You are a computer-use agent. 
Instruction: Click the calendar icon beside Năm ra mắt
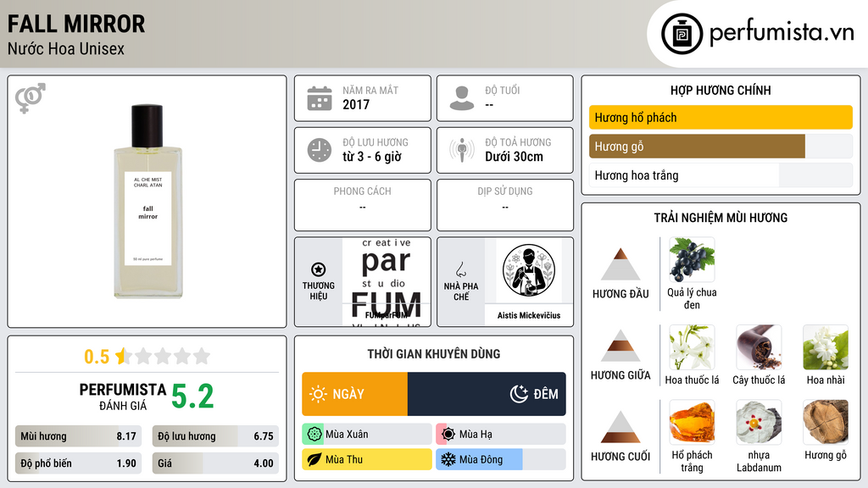[320, 98]
